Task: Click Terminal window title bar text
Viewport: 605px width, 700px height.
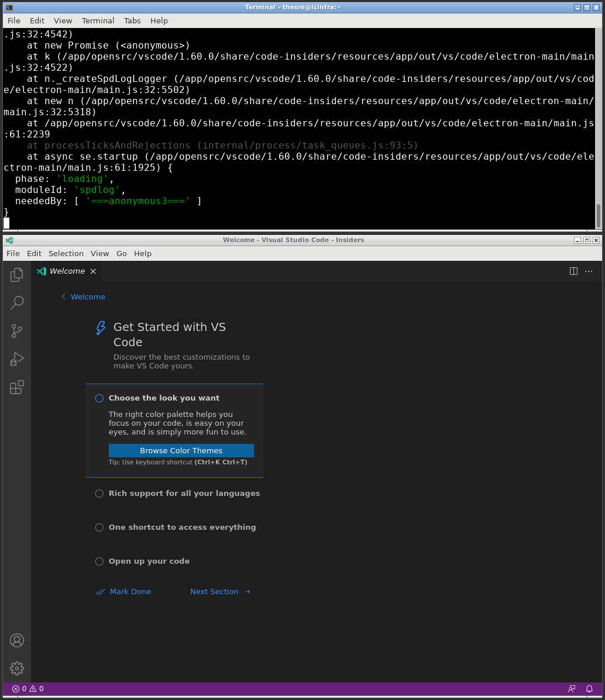Action: pos(293,7)
